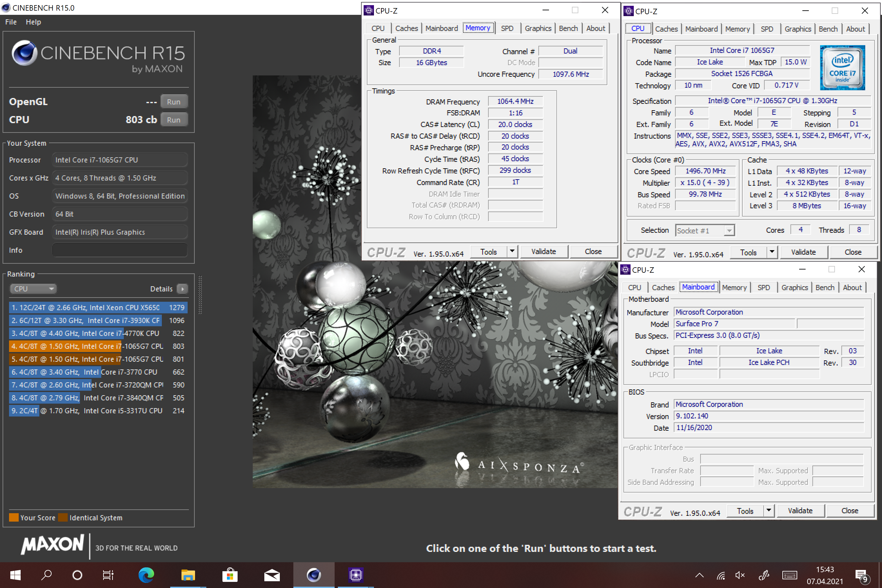Click CPU-Z title icon in Mainboard window
The image size is (882, 588).
click(625, 269)
